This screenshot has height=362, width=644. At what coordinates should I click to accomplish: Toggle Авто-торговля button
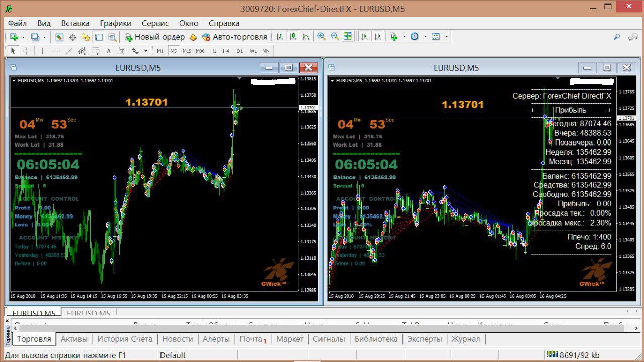click(x=234, y=37)
